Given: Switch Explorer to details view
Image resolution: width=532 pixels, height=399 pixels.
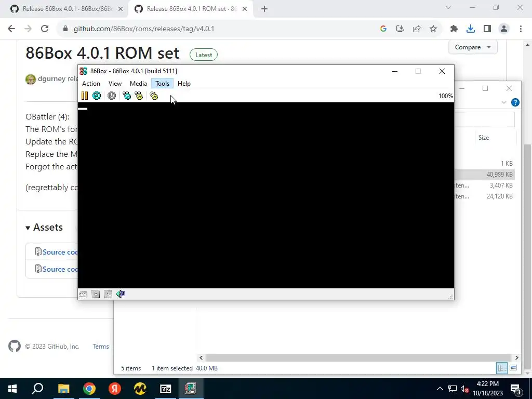Looking at the screenshot, I should coord(502,368).
